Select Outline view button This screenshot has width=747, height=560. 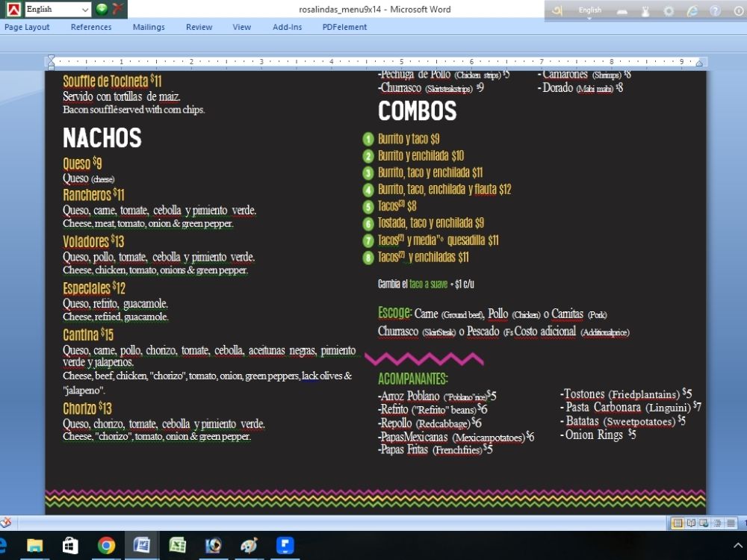pyautogui.click(x=717, y=523)
